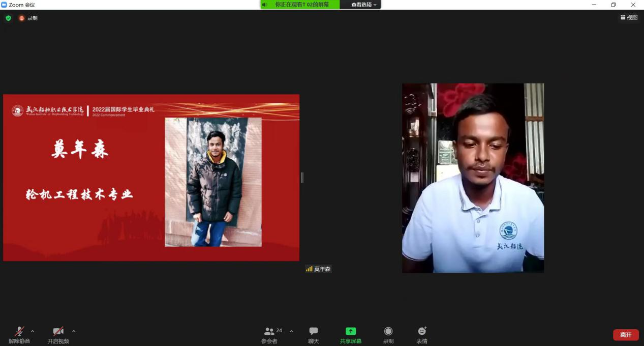Click the signal strength icon by 莫年森
Viewport: 644px width, 346px height.
(x=309, y=269)
